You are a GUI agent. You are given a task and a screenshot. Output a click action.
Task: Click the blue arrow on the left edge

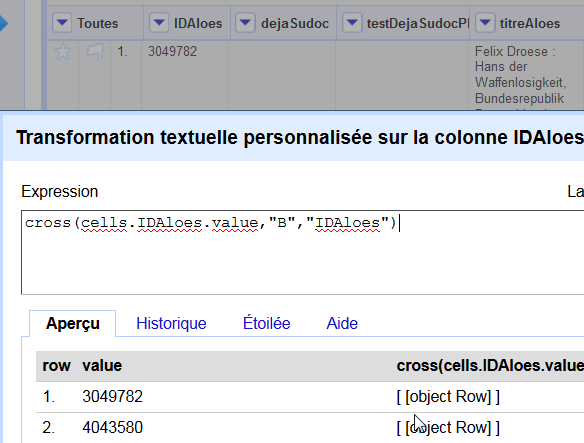tap(4, 23)
